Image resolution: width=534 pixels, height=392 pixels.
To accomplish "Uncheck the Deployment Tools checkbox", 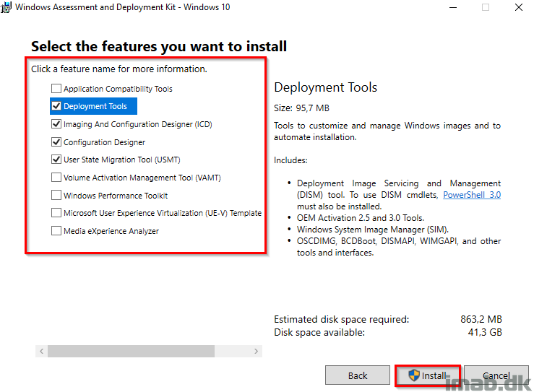I will 56,106.
